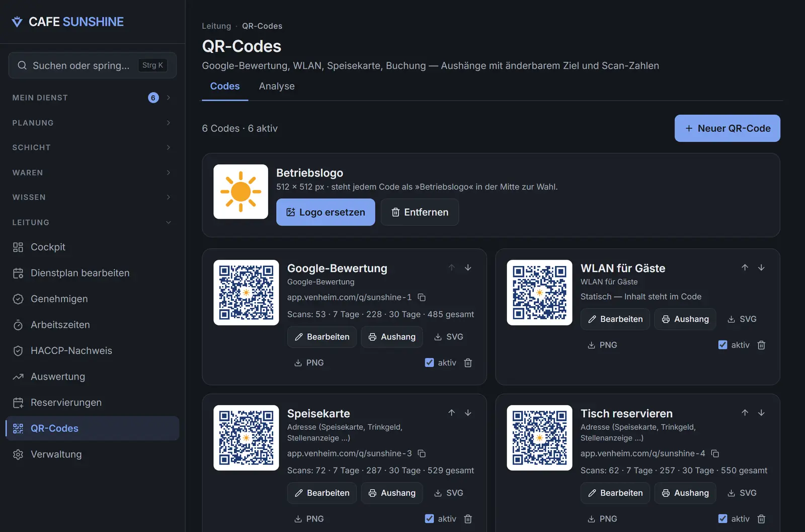Copy the sunshine-3 link for Speisekarte

(x=422, y=454)
